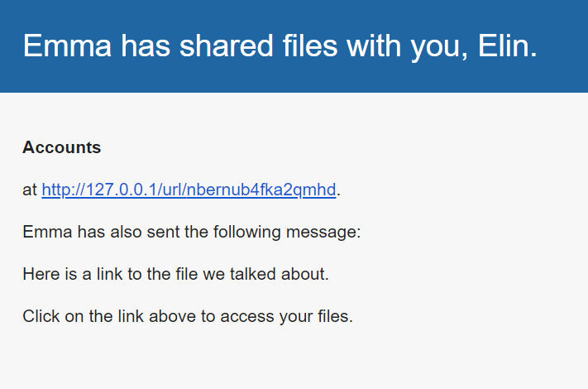Click 'Emma has also sent the following message' line

(x=192, y=233)
